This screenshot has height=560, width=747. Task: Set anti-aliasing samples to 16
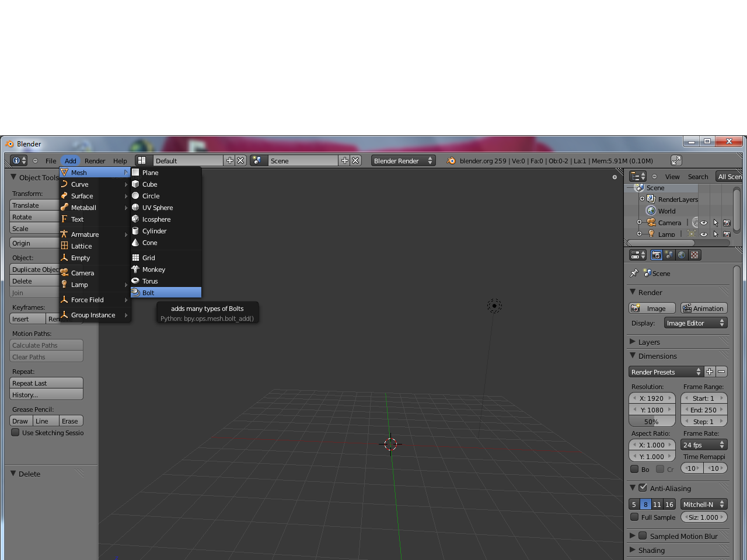click(669, 505)
